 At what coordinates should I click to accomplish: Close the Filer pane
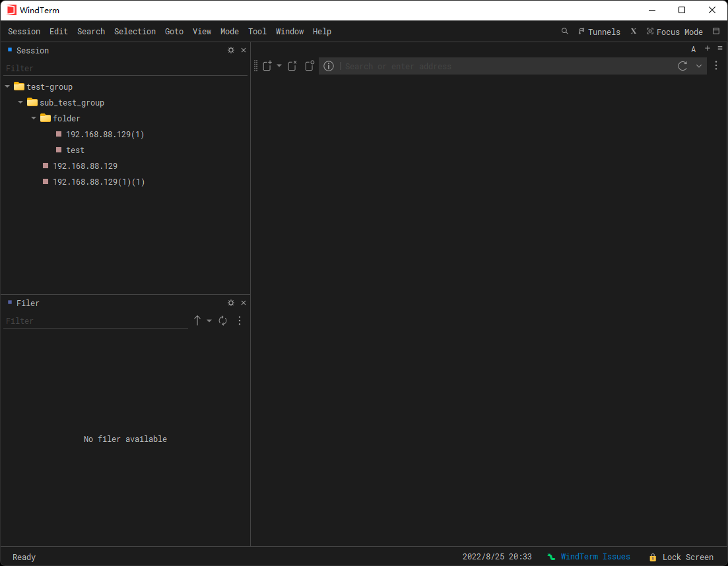pos(244,303)
